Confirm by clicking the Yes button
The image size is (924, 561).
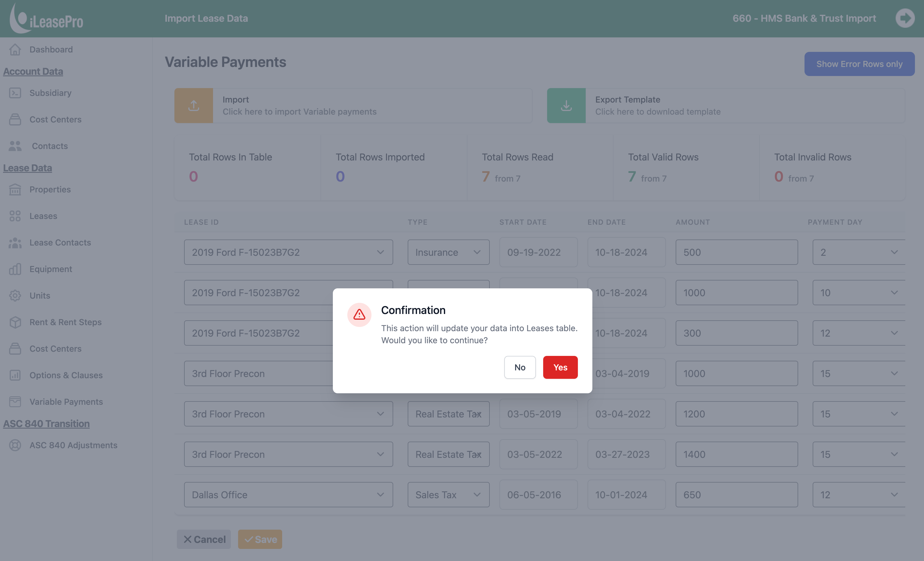(560, 367)
